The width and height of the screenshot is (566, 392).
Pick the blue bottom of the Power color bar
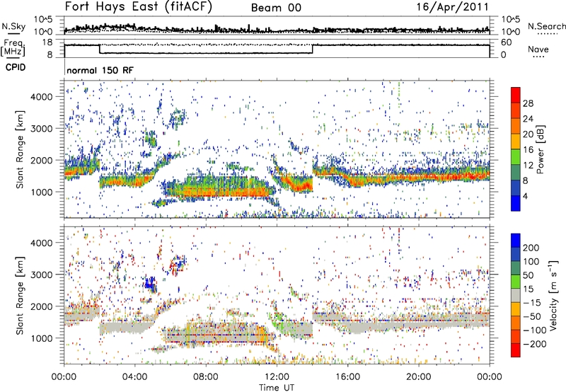(x=516, y=203)
